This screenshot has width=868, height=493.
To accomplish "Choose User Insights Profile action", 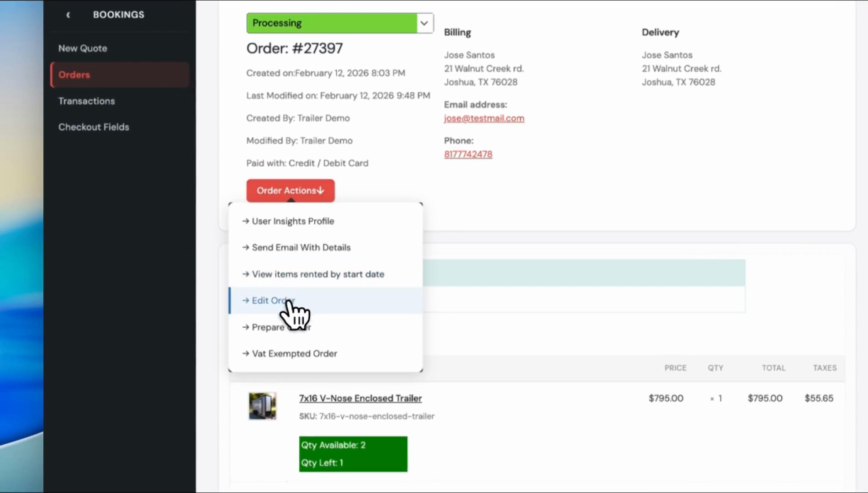I will pyautogui.click(x=293, y=221).
